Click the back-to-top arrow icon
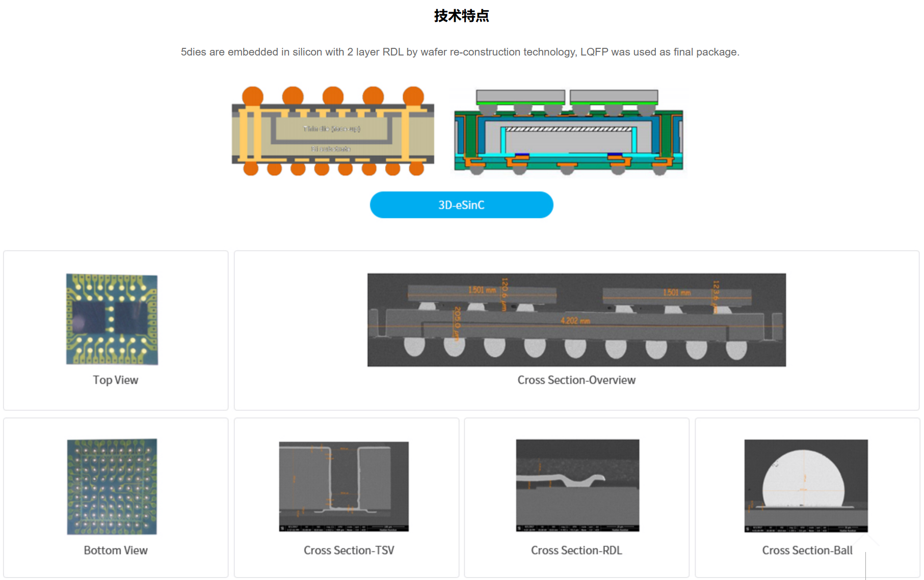924x580 pixels. pyautogui.click(x=865, y=547)
